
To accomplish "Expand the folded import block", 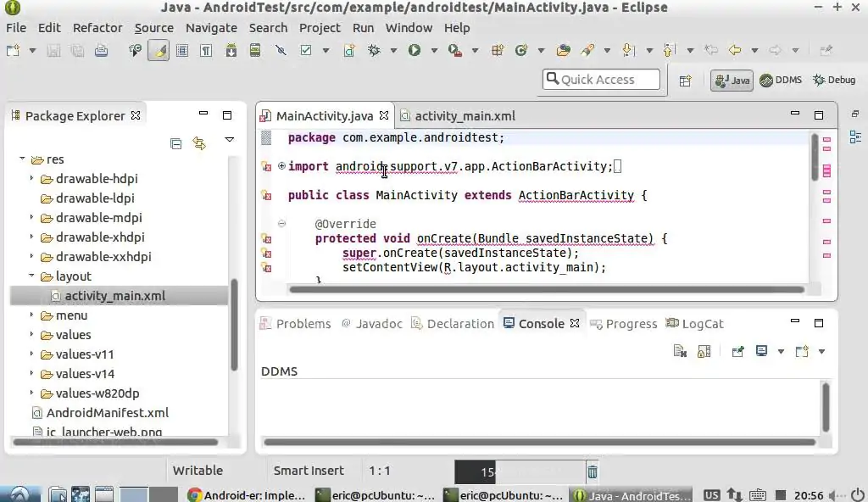I will point(281,165).
